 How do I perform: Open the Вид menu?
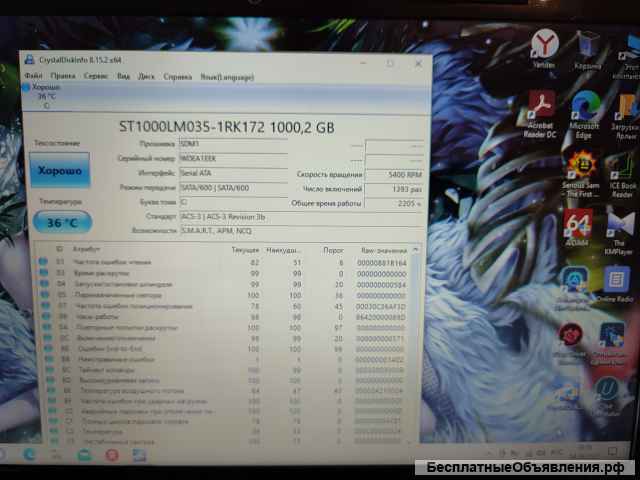tap(123, 76)
